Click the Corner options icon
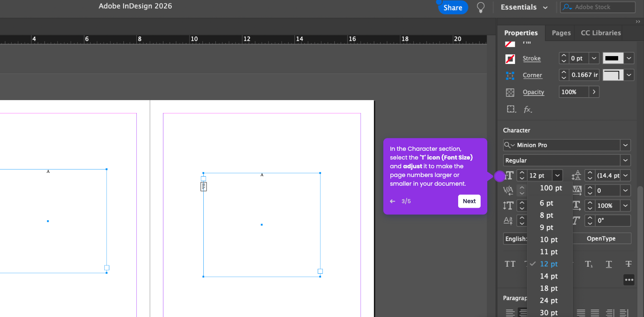Image resolution: width=644 pixels, height=317 pixels. pos(510,75)
